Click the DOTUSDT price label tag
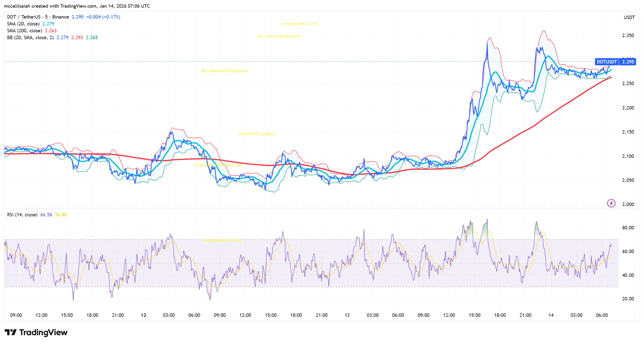The width and height of the screenshot is (644, 344). coord(607,62)
